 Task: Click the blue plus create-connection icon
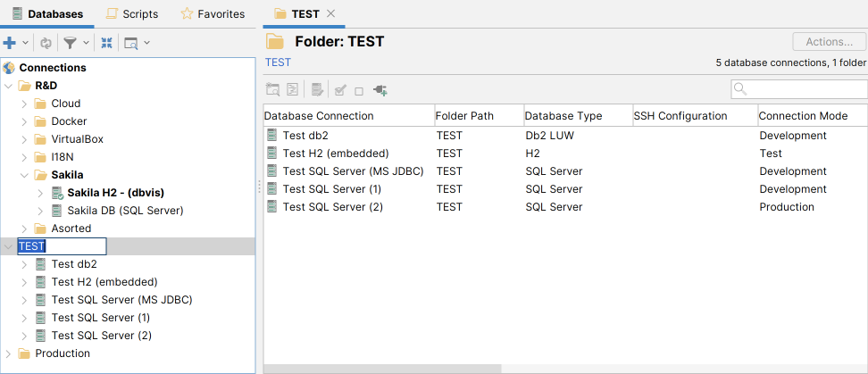click(10, 43)
